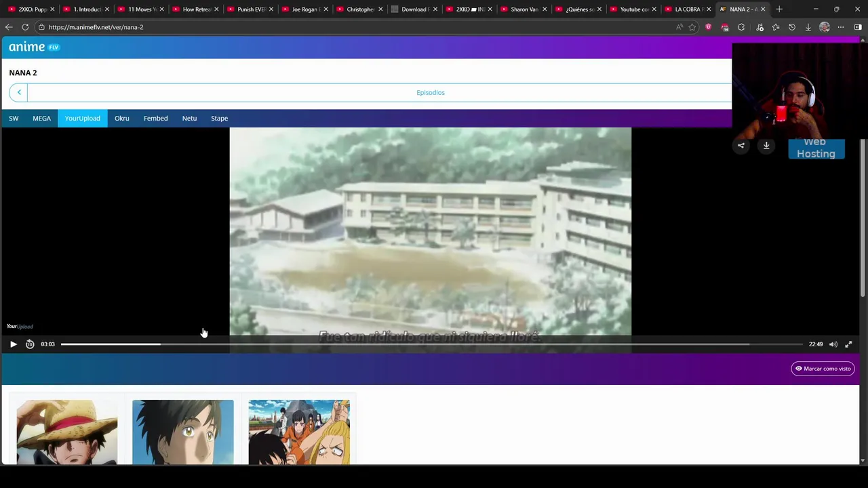Select the YourUpload video server

[82, 119]
